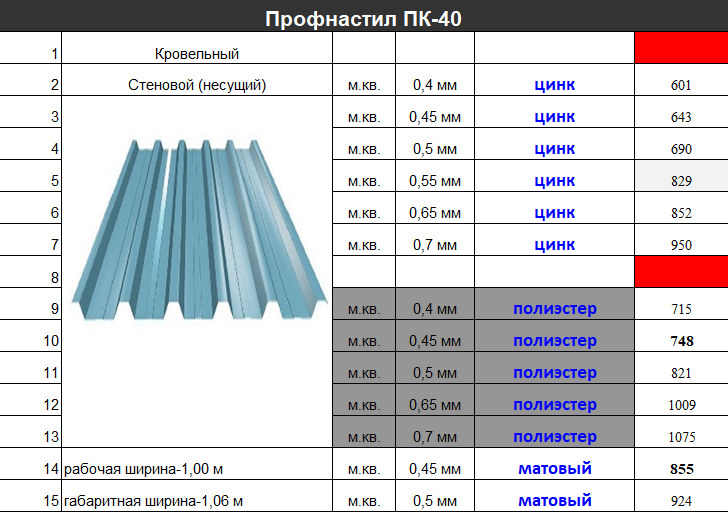This screenshot has height=512, width=728.
Task: Click row number 13
Action: coord(51,437)
